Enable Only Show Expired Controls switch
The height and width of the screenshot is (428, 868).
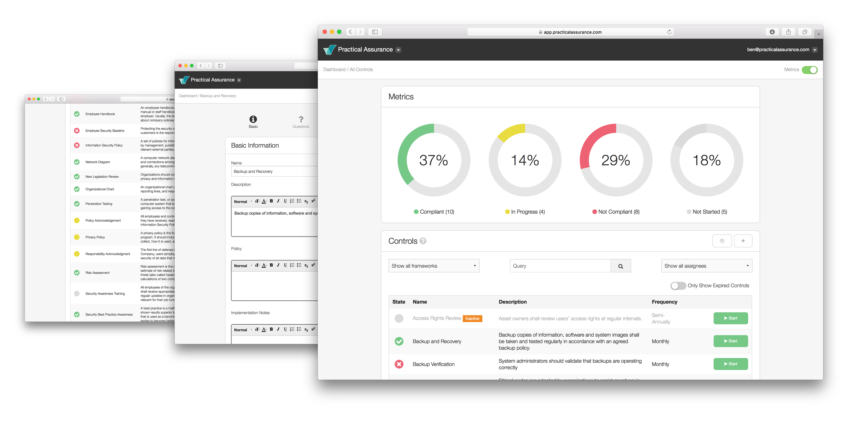point(678,286)
